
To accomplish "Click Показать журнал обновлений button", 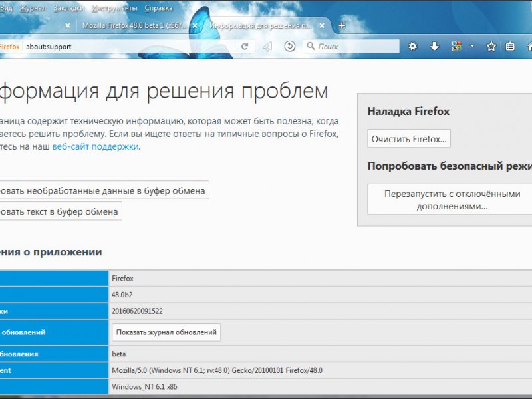I will coord(166,332).
